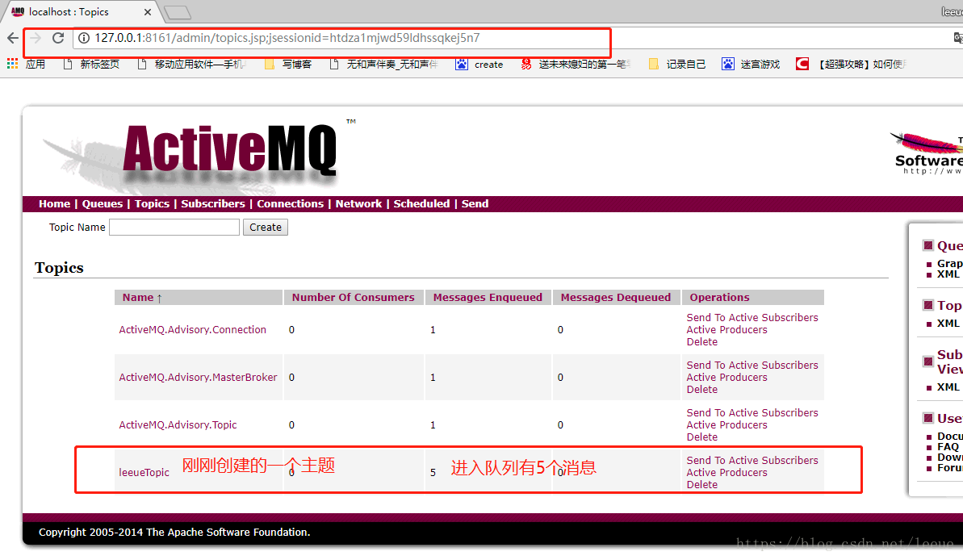Click the address bar URL

(x=287, y=38)
